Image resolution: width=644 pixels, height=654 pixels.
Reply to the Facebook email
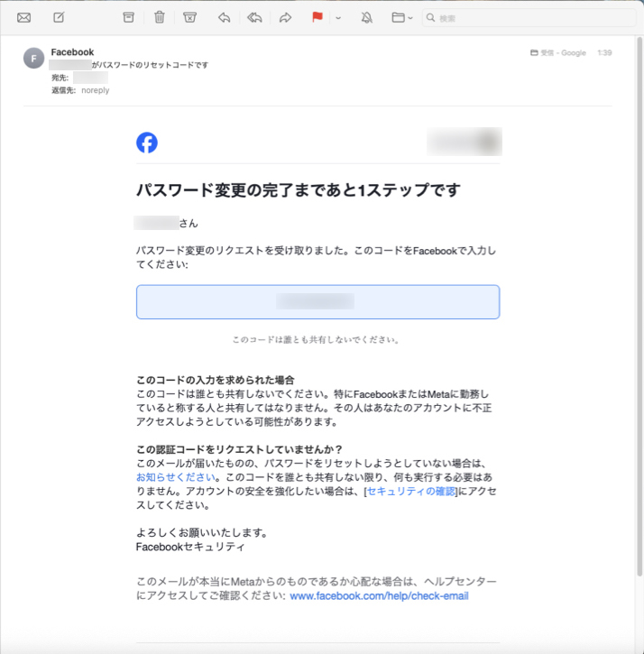coord(225,17)
